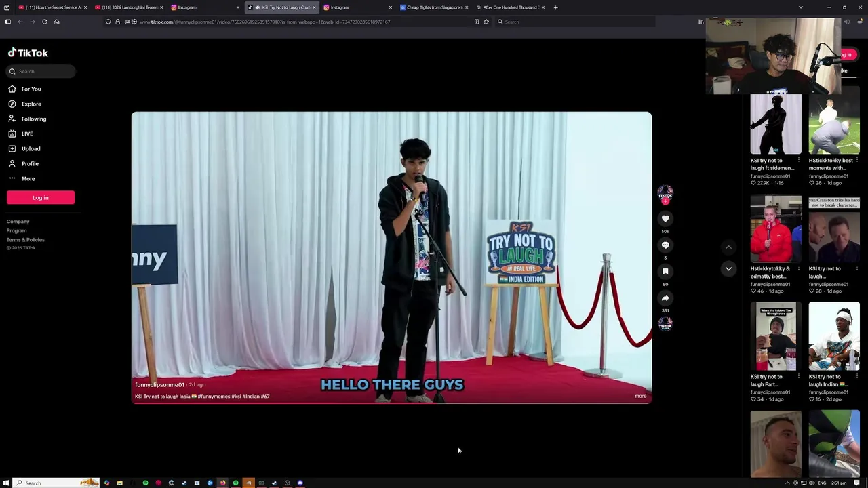Expand the Company footer section
868x488 pixels.
18,222
